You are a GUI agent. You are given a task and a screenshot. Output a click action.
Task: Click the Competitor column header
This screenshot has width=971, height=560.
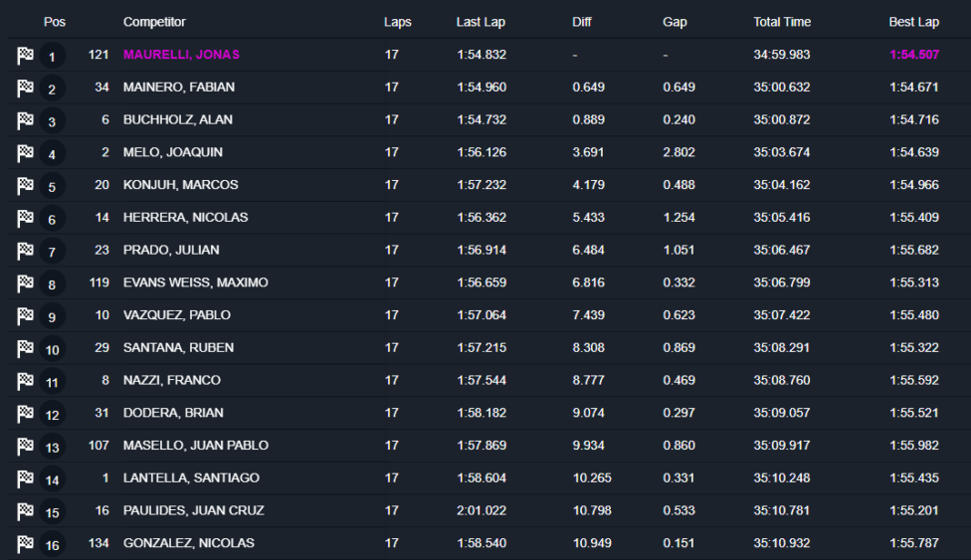154,22
